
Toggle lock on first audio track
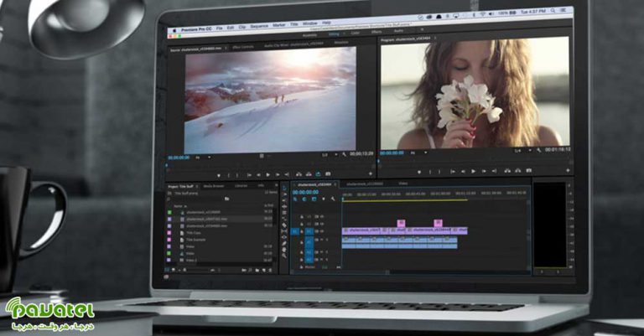[302, 244]
